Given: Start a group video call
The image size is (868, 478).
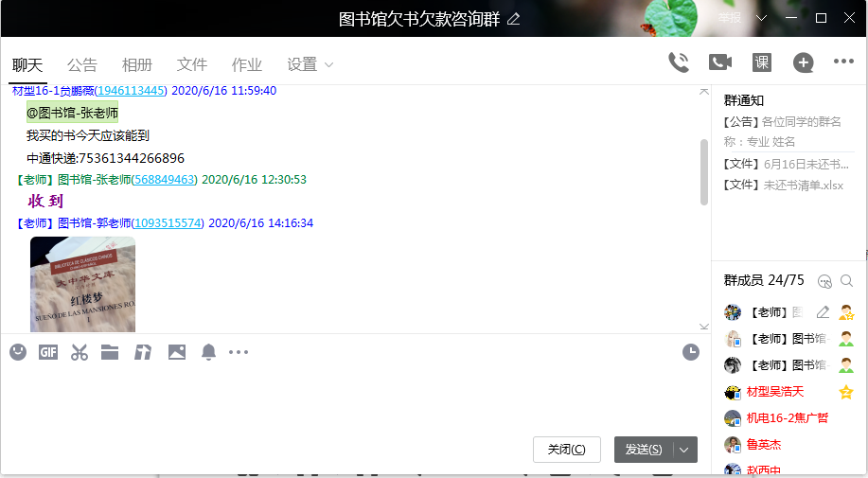Looking at the screenshot, I should (x=720, y=62).
